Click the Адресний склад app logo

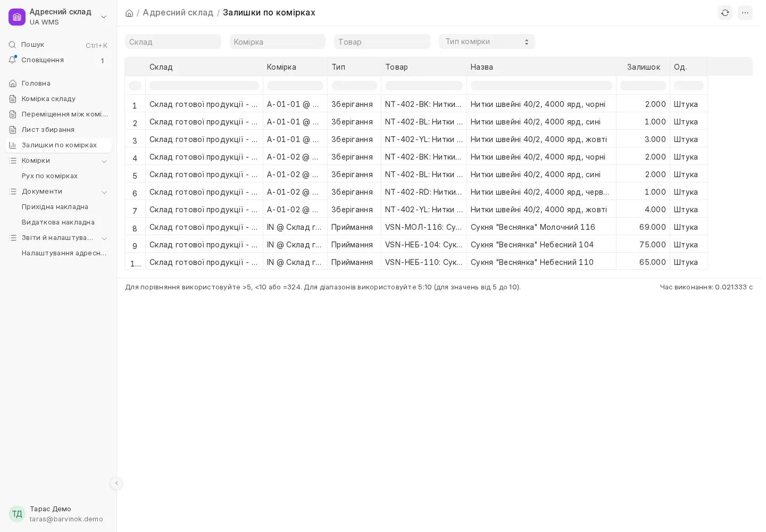(17, 17)
